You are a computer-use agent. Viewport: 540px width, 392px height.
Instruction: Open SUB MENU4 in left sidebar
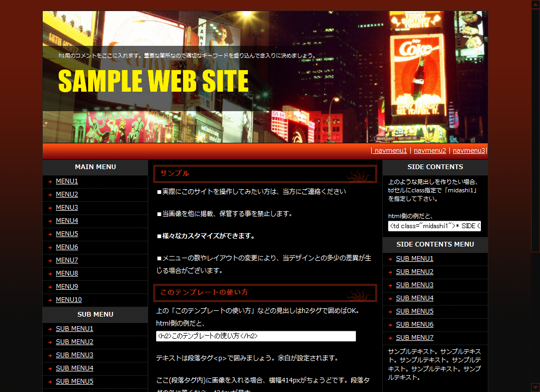[x=74, y=368]
